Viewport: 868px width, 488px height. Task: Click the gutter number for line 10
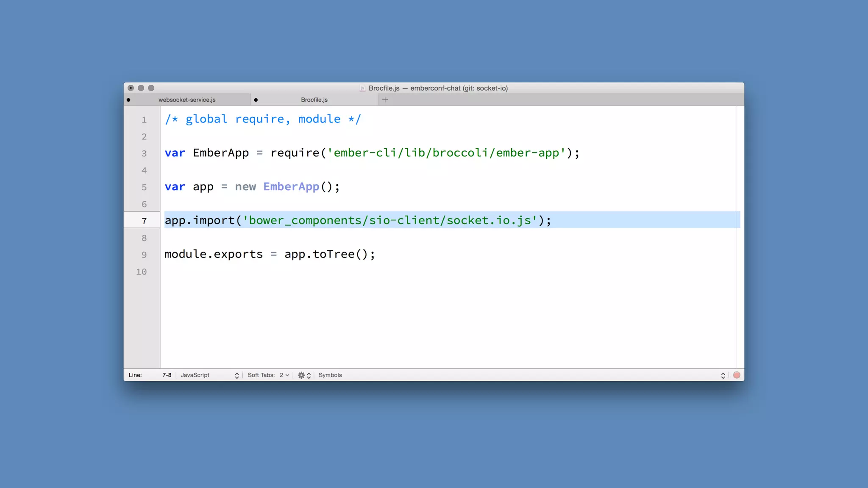point(142,272)
